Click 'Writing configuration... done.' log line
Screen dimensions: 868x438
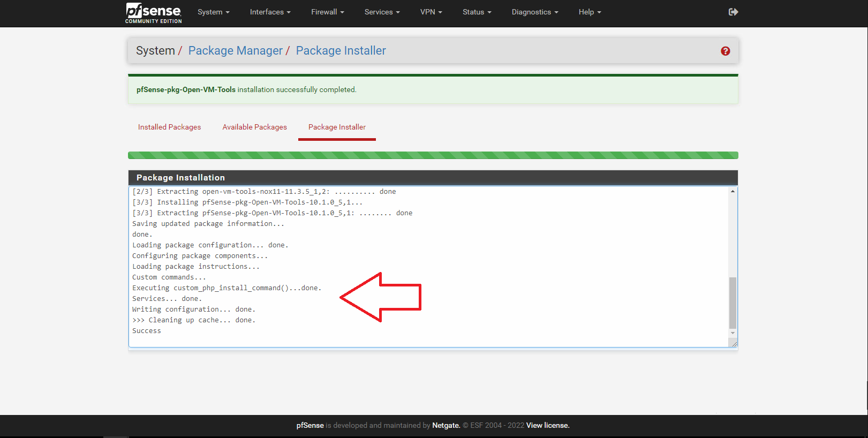pyautogui.click(x=194, y=309)
